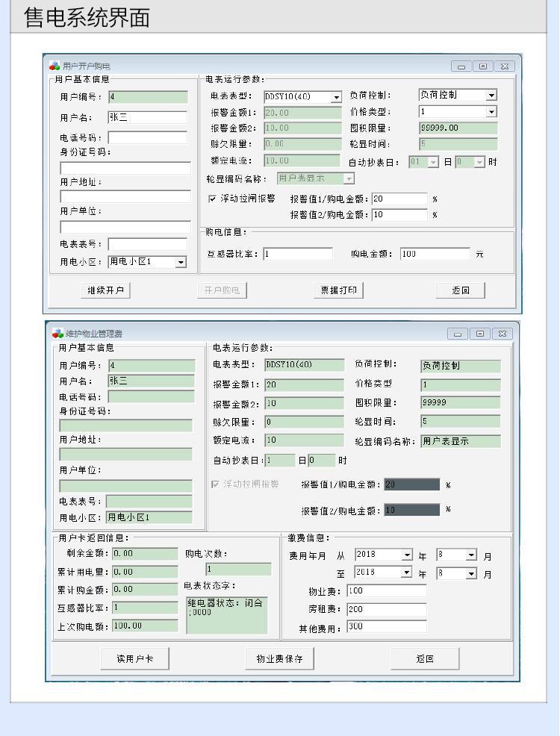This screenshot has height=736, width=560.
Task: Minimize the 维护物业管理费 window
Action: tap(457, 334)
